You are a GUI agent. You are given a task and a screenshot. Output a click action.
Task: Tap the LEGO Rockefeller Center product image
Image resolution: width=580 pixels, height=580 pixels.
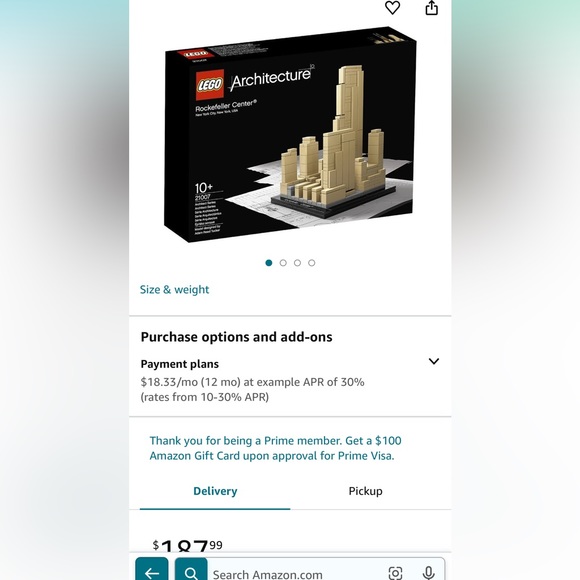[290, 135]
